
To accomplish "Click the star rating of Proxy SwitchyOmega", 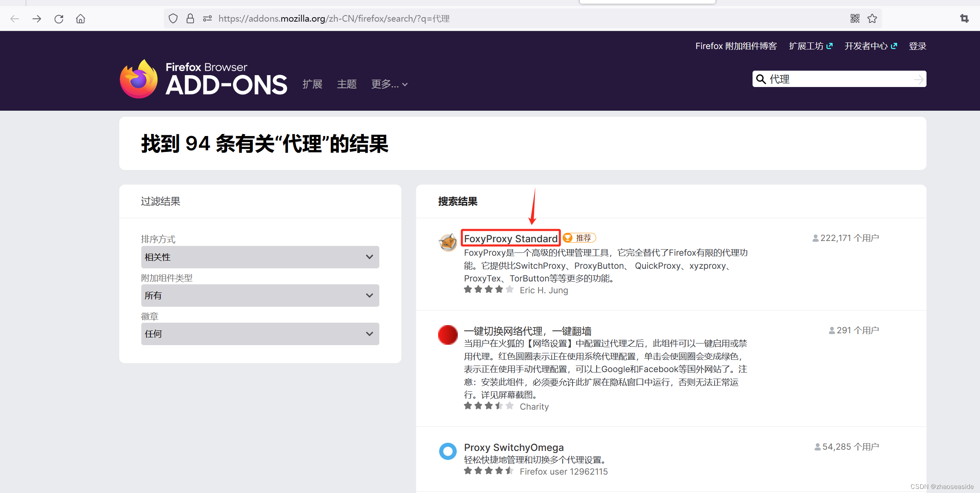I will tap(489, 471).
